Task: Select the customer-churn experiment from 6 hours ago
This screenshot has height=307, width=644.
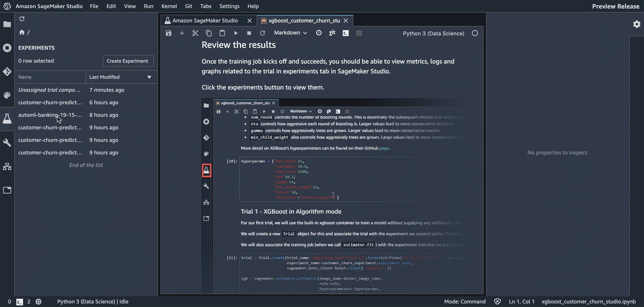Action: click(x=86, y=102)
